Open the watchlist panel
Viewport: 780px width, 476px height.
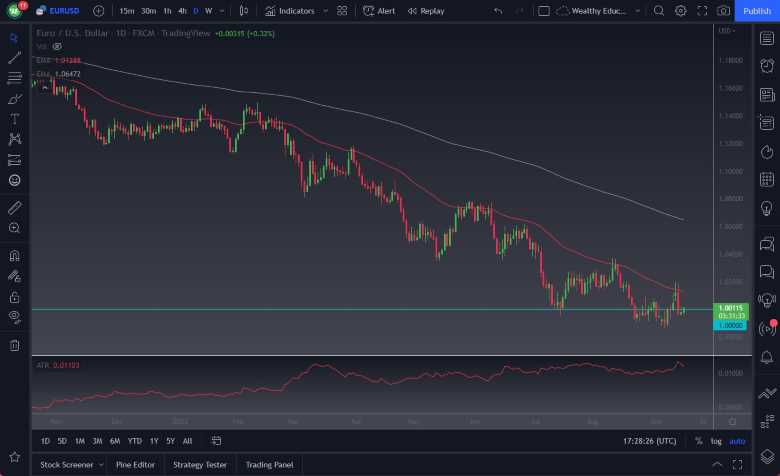pos(767,38)
